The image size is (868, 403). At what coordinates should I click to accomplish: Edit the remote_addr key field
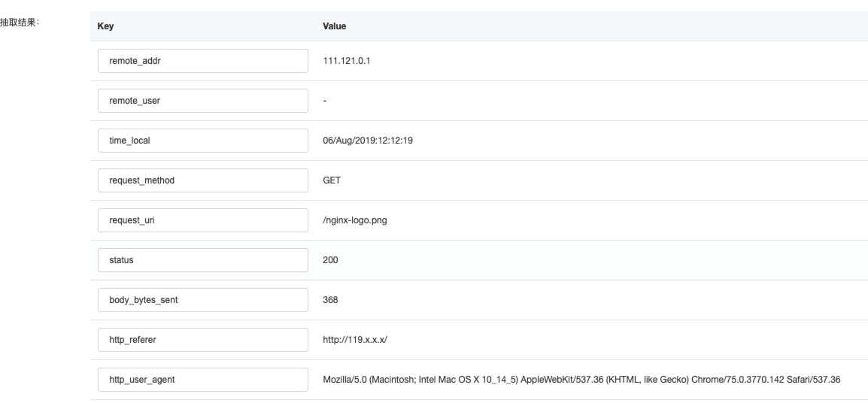pos(202,61)
